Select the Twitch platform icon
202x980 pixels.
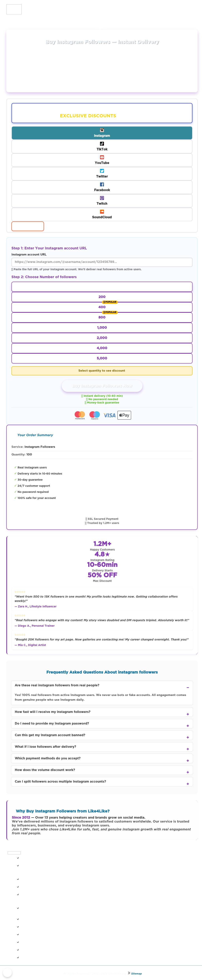102,198
